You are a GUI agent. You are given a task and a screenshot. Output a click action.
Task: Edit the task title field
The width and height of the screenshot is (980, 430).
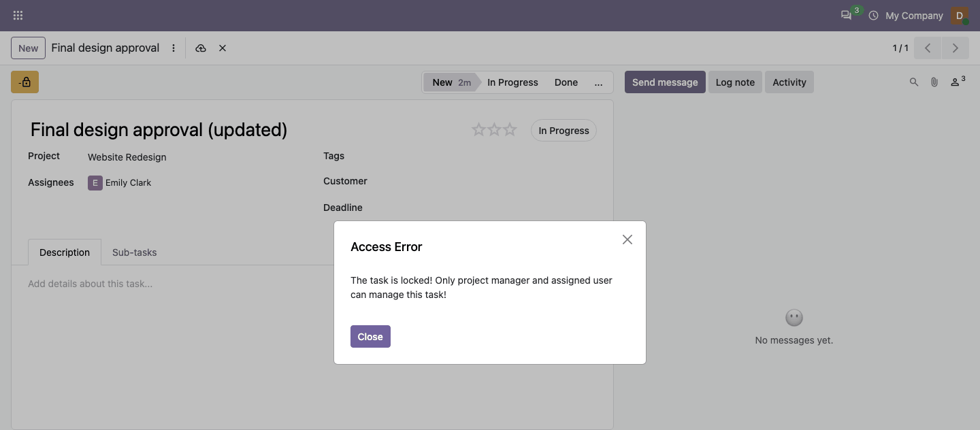pyautogui.click(x=247, y=130)
